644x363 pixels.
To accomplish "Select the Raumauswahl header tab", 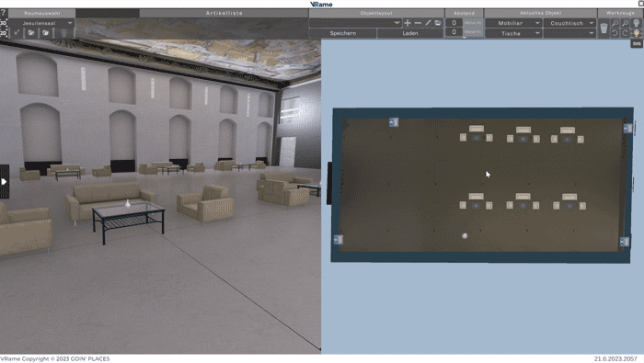I will pos(42,13).
